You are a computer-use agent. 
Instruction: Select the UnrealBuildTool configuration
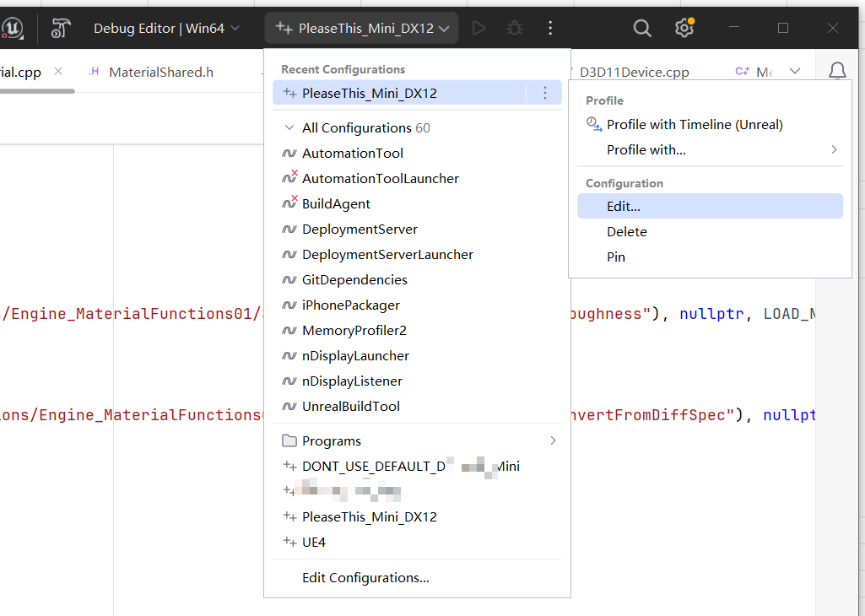(x=417, y=407)
